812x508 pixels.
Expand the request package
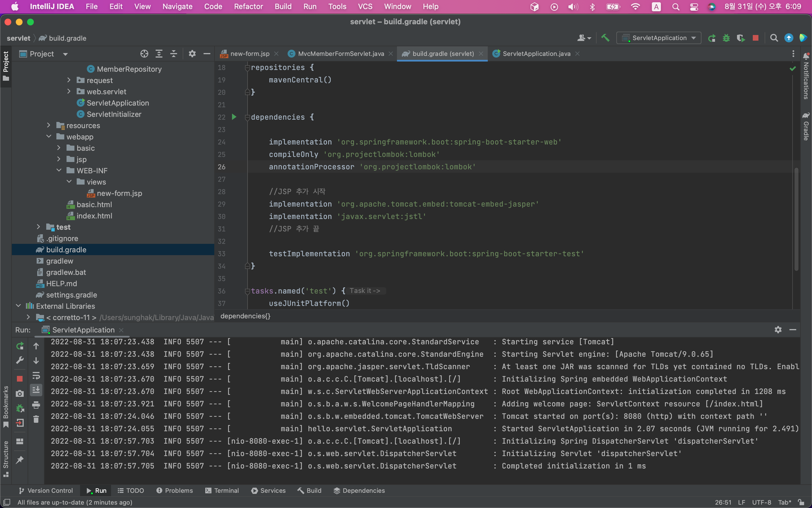69,80
